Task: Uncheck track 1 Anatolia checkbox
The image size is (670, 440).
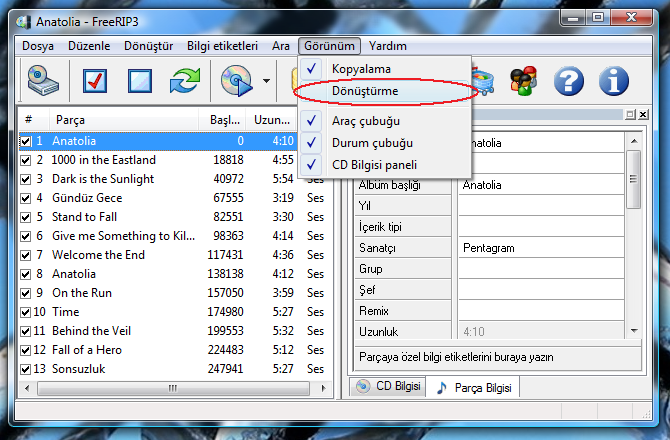Action: [26, 141]
